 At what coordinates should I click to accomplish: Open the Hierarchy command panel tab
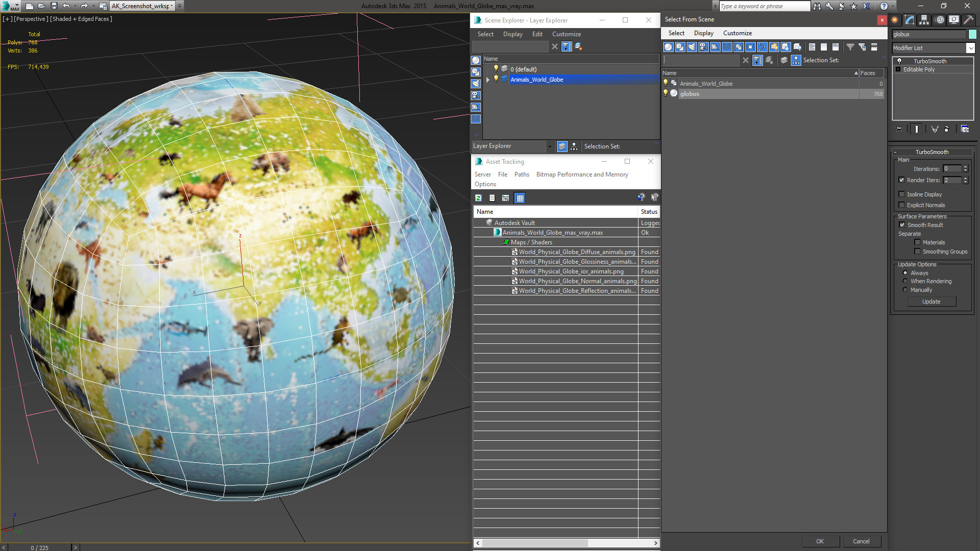(924, 20)
